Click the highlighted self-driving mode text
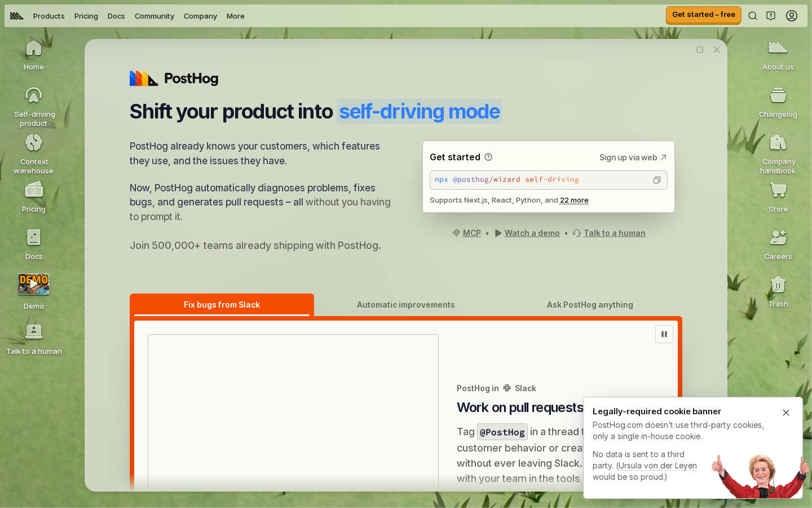The width and height of the screenshot is (812, 508). (x=420, y=111)
